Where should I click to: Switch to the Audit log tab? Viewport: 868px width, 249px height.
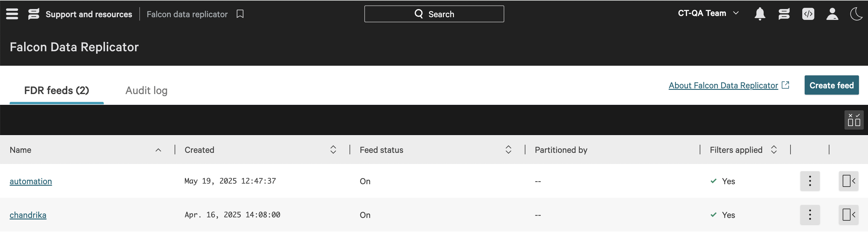point(146,90)
